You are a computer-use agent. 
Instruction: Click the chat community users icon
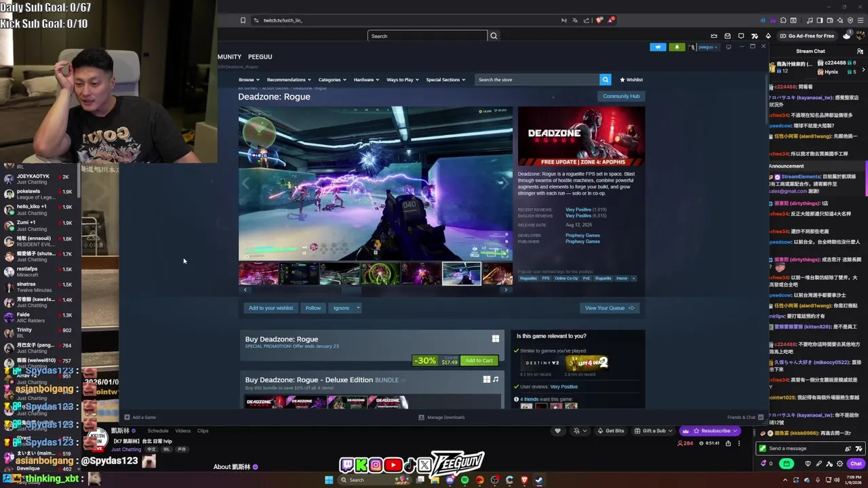(860, 51)
